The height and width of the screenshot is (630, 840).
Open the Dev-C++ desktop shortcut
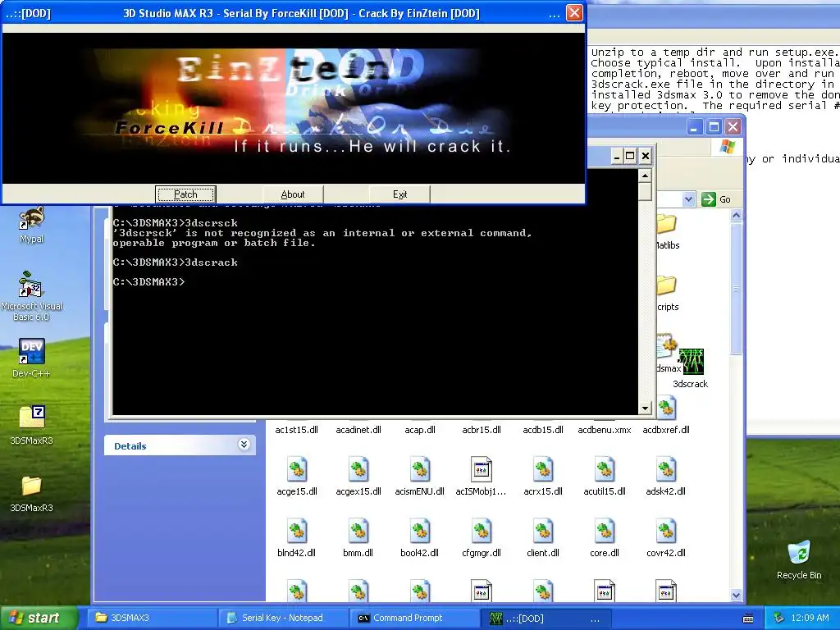pos(32,358)
